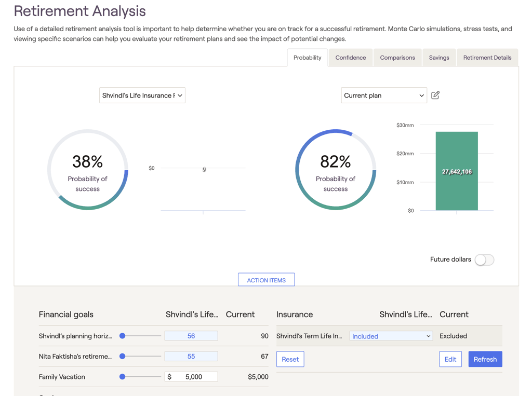Click the planning horizon field showing 56
Screen dimensions: 532x396
191,336
